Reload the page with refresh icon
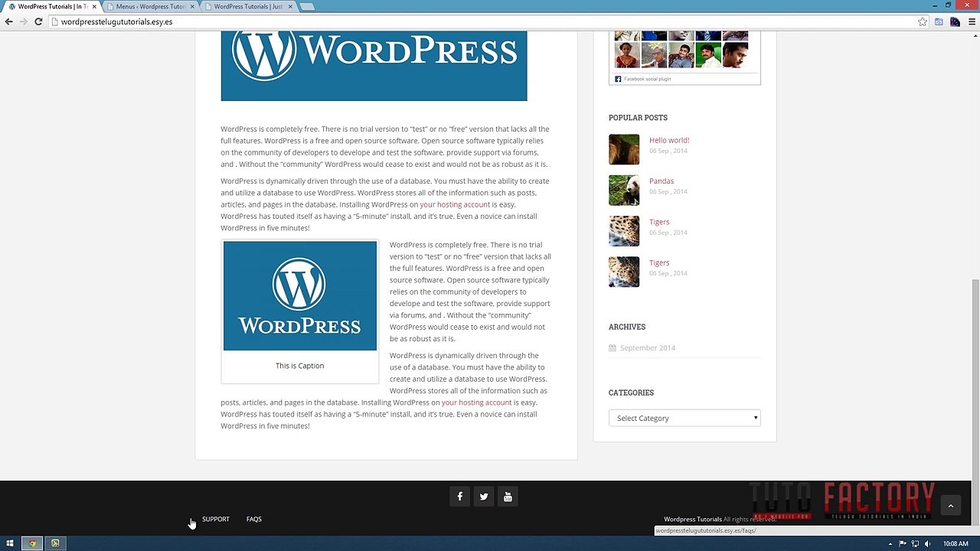 tap(38, 21)
